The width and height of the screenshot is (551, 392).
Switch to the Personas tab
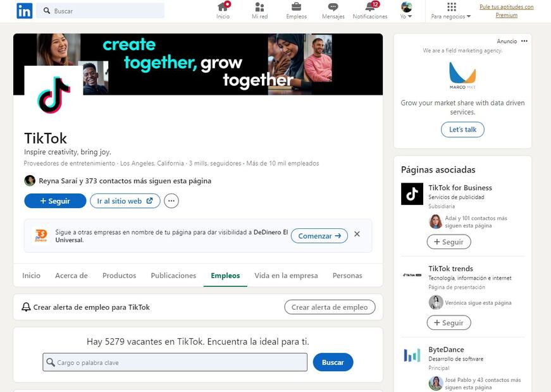[x=347, y=276]
